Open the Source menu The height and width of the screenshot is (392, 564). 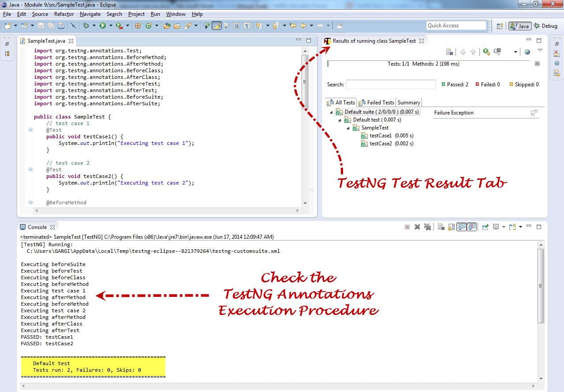pos(40,14)
